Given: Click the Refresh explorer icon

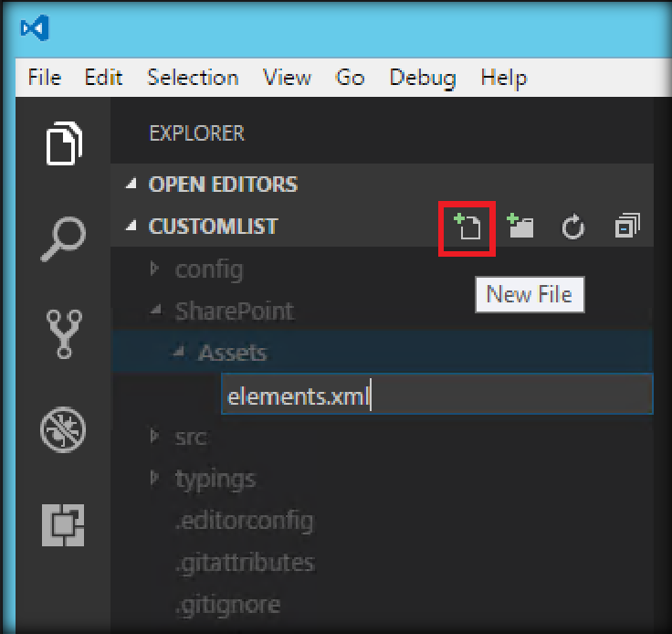Looking at the screenshot, I should point(573,227).
